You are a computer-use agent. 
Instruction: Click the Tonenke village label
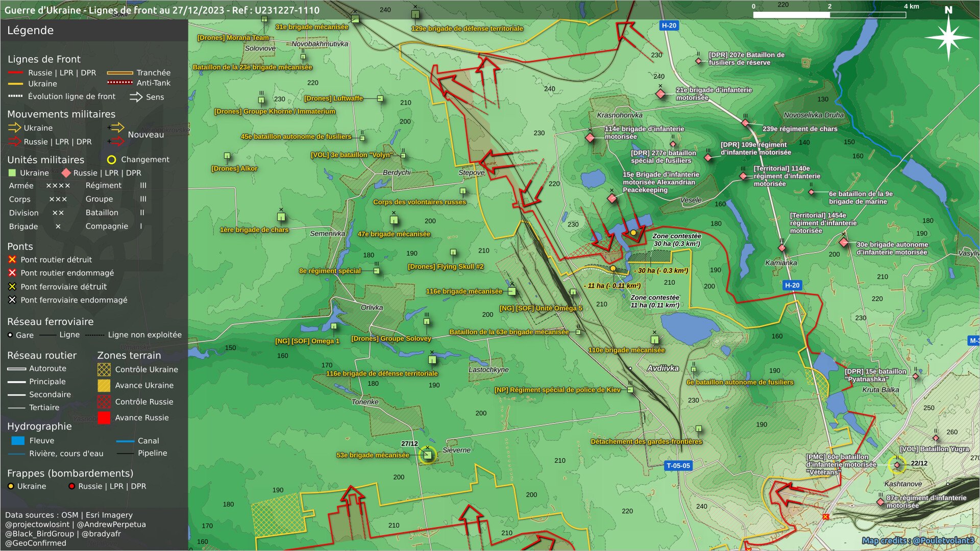point(365,402)
